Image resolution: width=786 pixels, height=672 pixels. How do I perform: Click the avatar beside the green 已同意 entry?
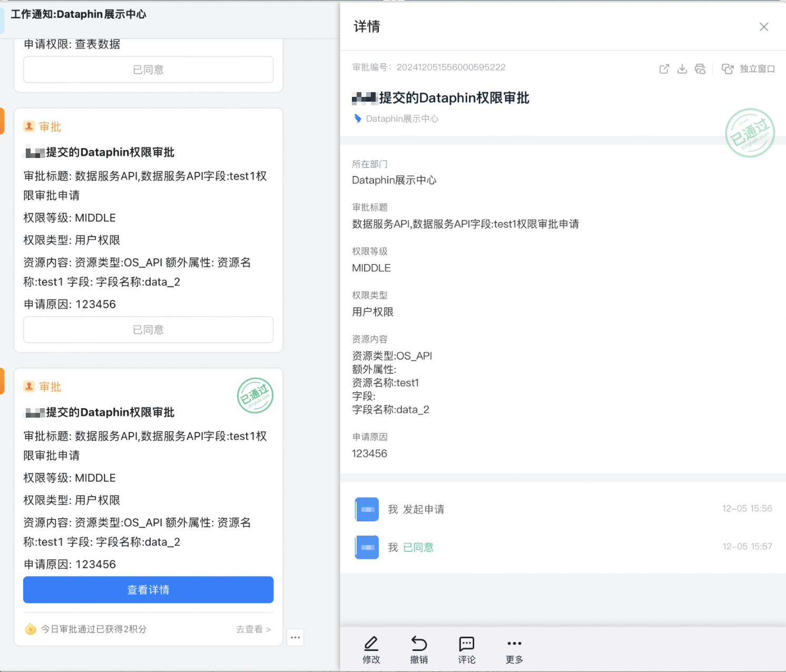coord(367,547)
